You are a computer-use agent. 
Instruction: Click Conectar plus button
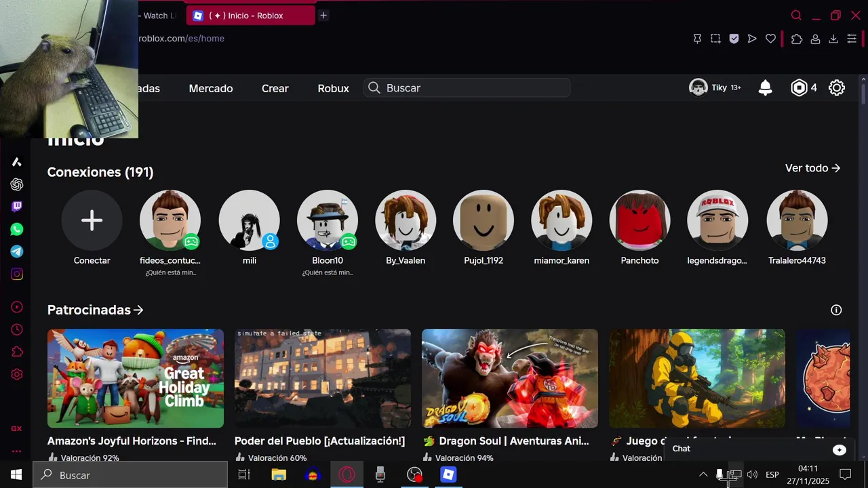click(92, 220)
